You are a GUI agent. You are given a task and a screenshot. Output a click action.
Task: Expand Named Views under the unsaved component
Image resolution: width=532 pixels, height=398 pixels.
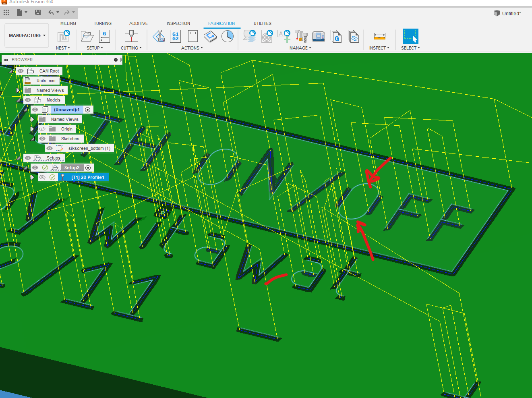click(x=32, y=119)
